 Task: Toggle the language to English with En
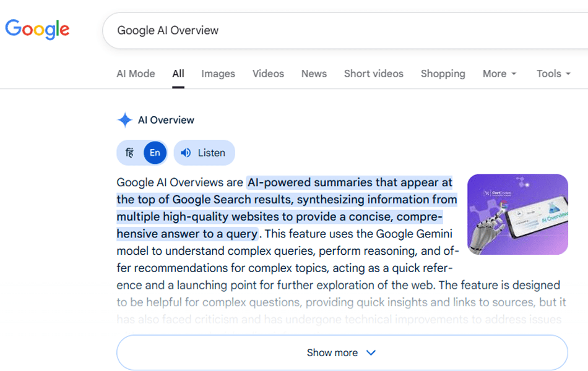(x=154, y=152)
